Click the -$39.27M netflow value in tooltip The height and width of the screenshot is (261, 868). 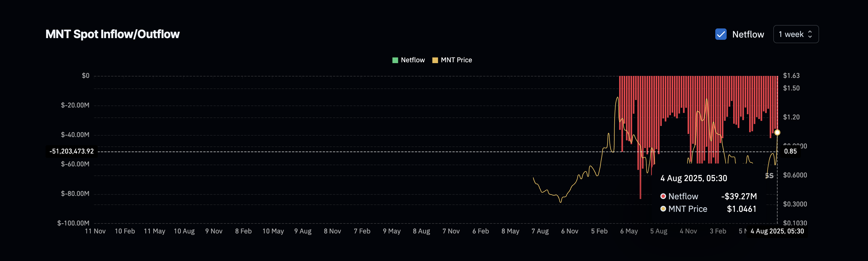point(739,196)
